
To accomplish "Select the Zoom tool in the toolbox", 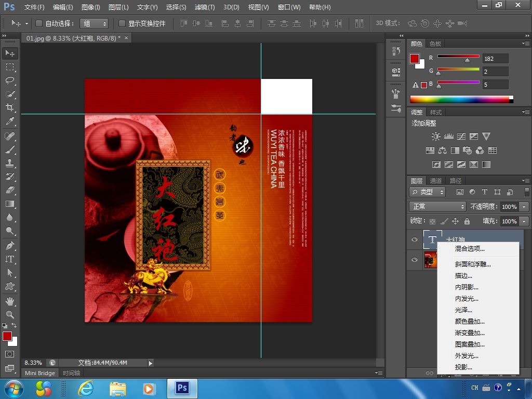I will 10,314.
